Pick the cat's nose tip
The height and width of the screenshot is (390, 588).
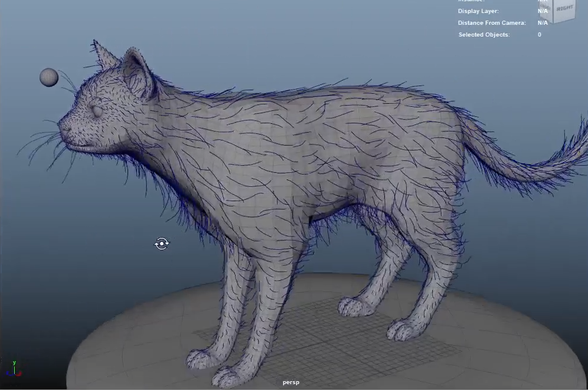click(x=62, y=126)
